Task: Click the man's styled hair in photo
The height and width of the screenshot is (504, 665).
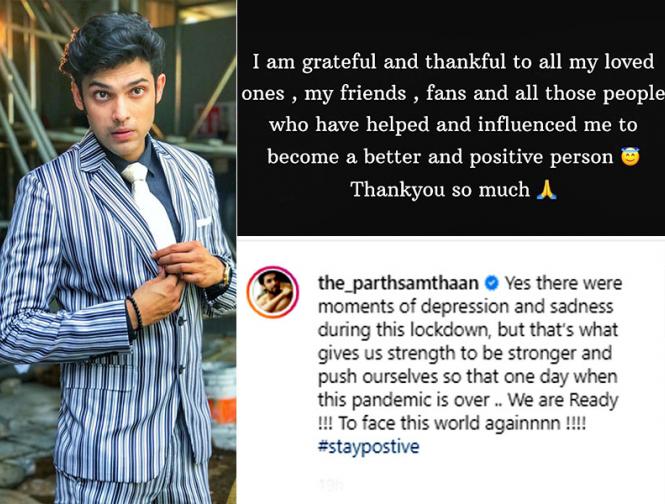Action: tap(112, 47)
